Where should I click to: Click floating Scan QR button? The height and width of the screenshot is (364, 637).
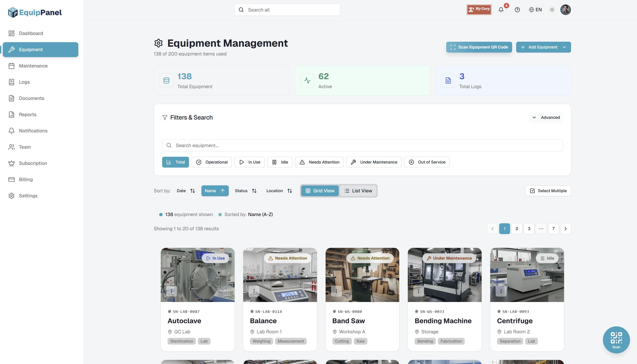(616, 340)
